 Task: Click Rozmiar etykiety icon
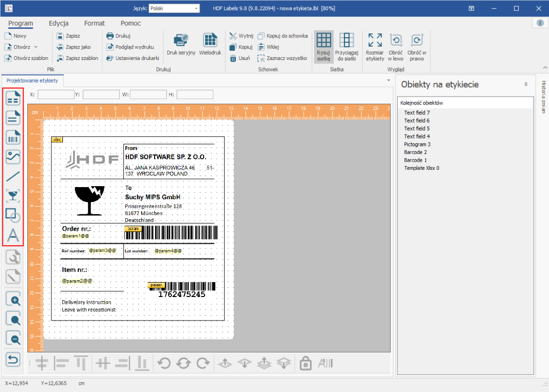click(x=375, y=47)
